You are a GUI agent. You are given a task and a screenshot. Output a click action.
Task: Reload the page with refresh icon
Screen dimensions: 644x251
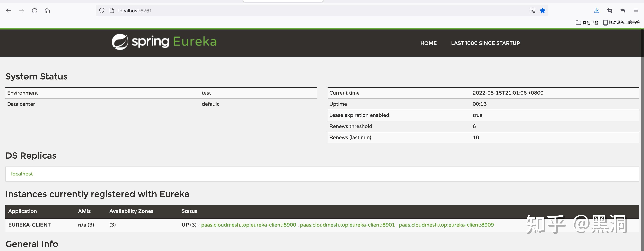[35, 10]
